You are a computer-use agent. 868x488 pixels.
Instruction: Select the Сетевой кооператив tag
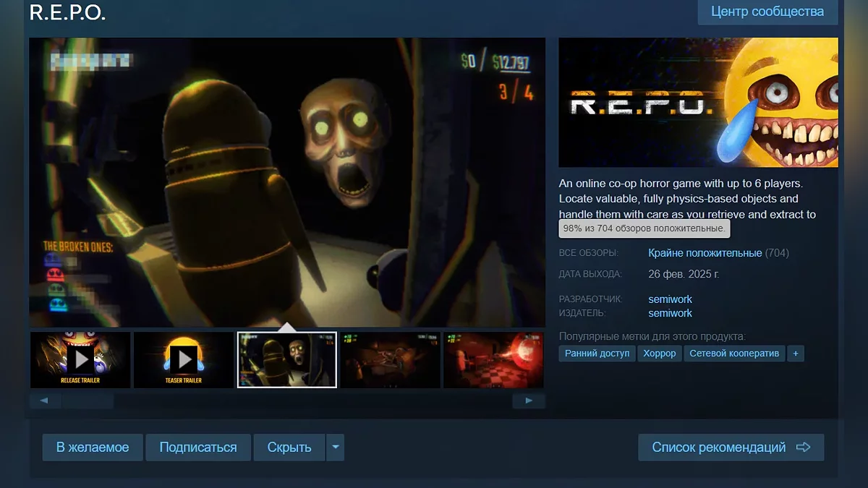734,354
